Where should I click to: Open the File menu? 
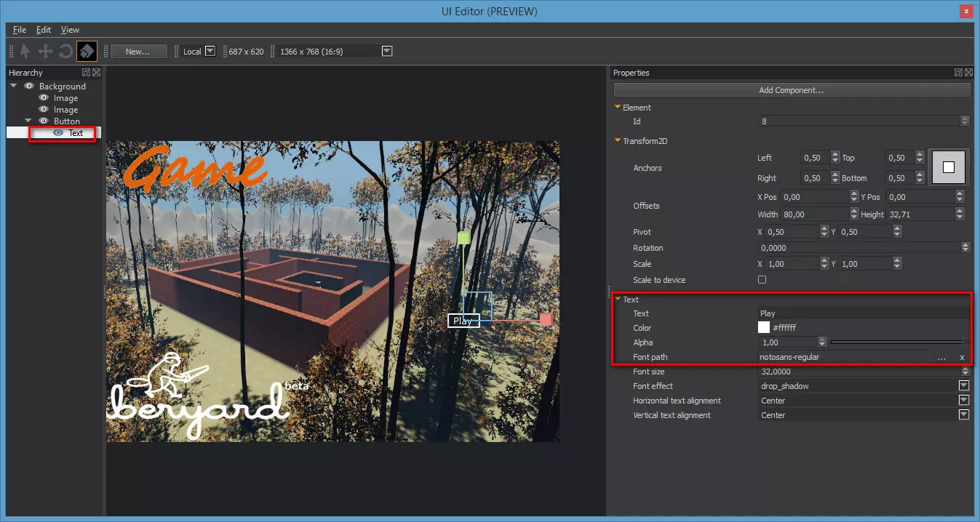pos(20,30)
